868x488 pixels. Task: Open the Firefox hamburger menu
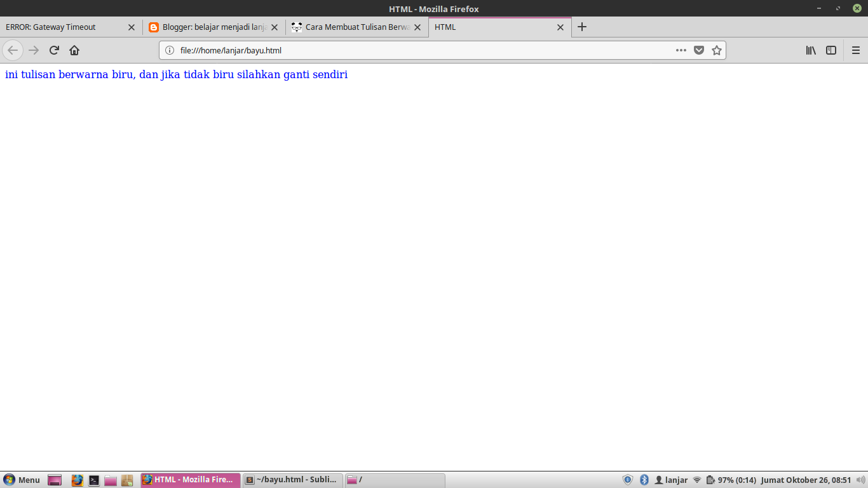pos(856,50)
